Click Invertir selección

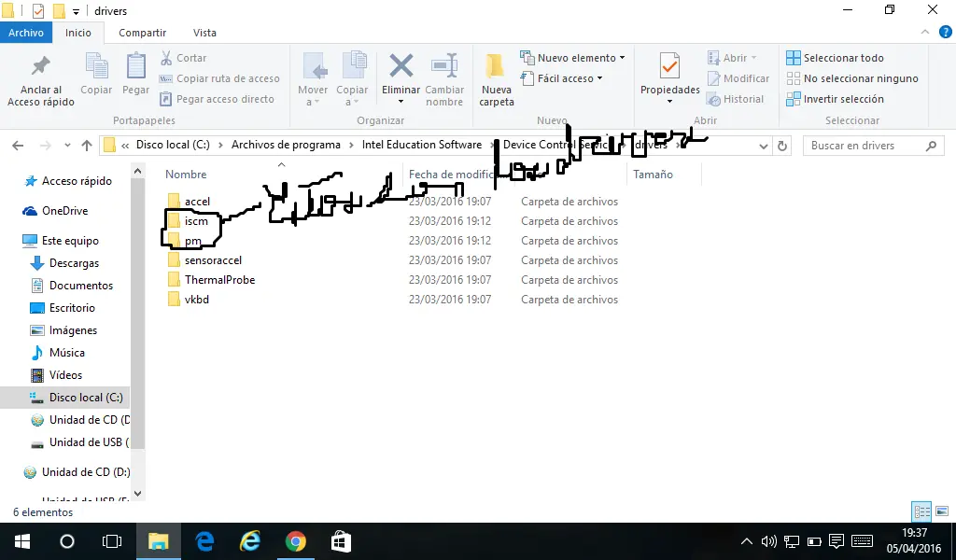(x=835, y=99)
